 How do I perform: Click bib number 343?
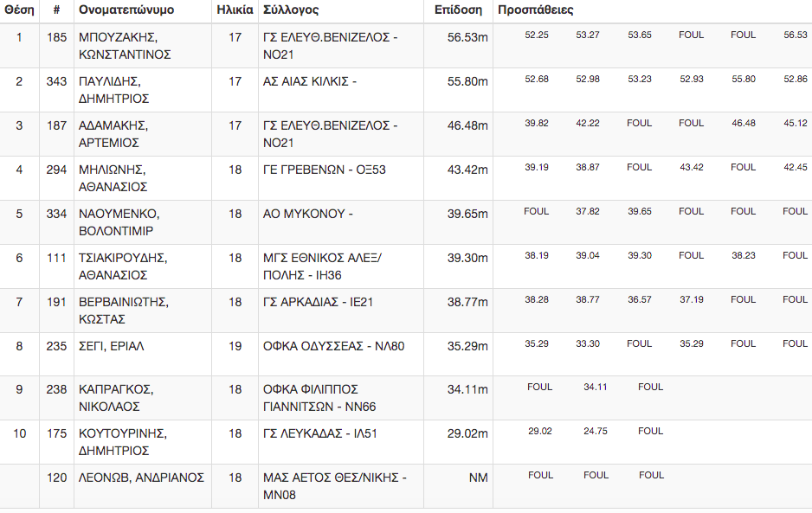[x=56, y=81]
